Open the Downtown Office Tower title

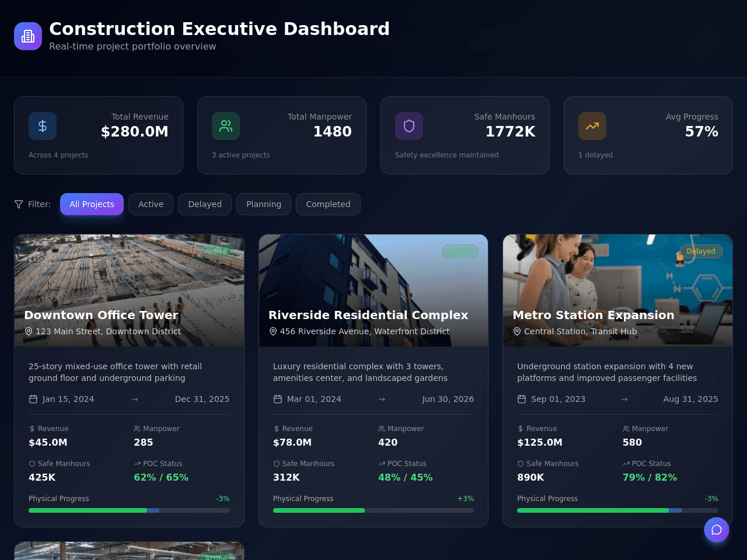coord(101,315)
